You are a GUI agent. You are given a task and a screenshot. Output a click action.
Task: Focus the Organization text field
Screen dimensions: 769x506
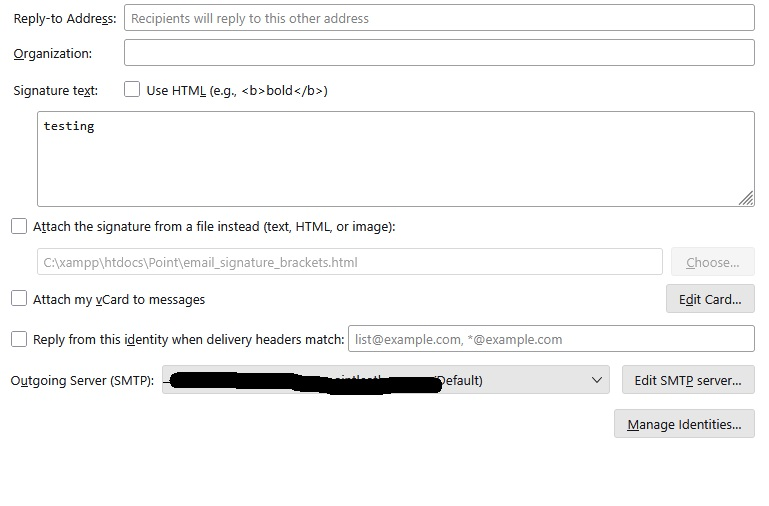[x=439, y=53]
